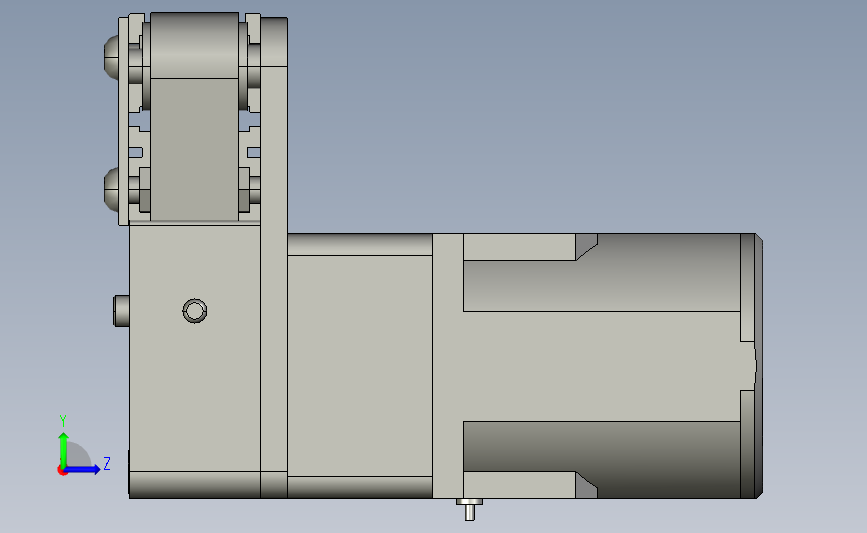This screenshot has height=533, width=867.
Task: Click the 'Y' axis label text
Action: click(62, 421)
